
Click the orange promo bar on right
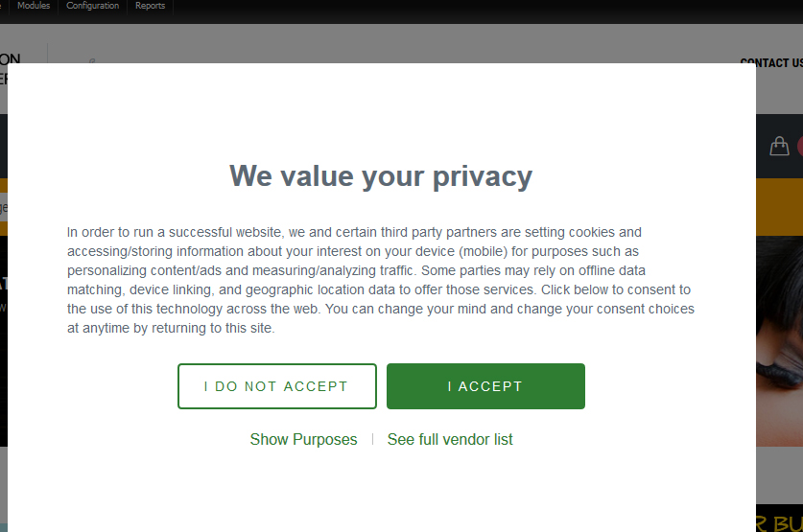click(779, 206)
